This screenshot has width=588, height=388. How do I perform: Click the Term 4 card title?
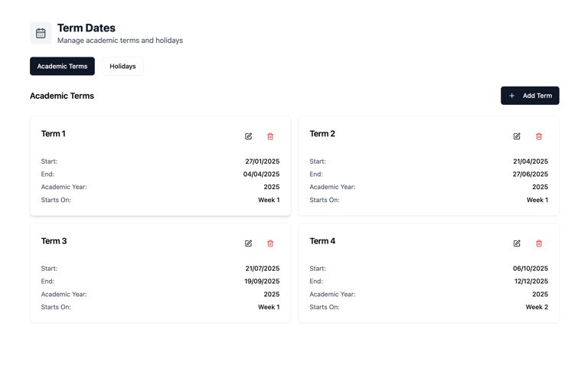click(322, 241)
